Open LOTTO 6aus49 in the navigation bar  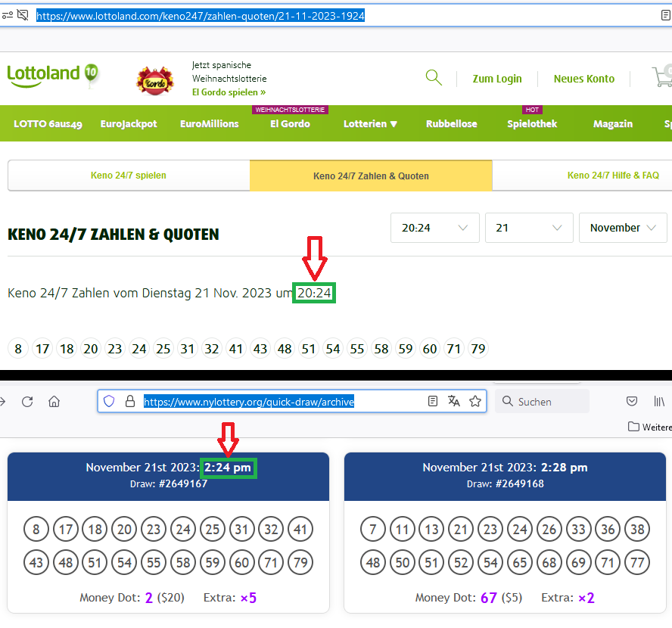tap(48, 124)
